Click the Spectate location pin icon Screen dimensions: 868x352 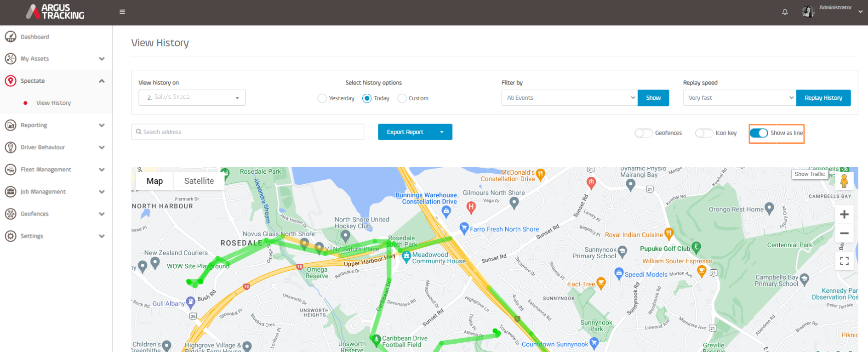click(x=11, y=81)
